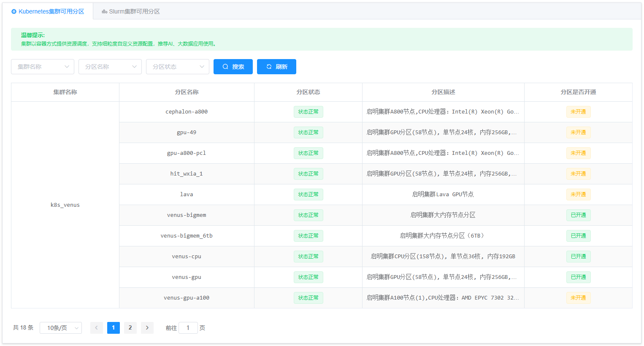Go to next page arrow
The height and width of the screenshot is (346, 644).
tap(147, 328)
